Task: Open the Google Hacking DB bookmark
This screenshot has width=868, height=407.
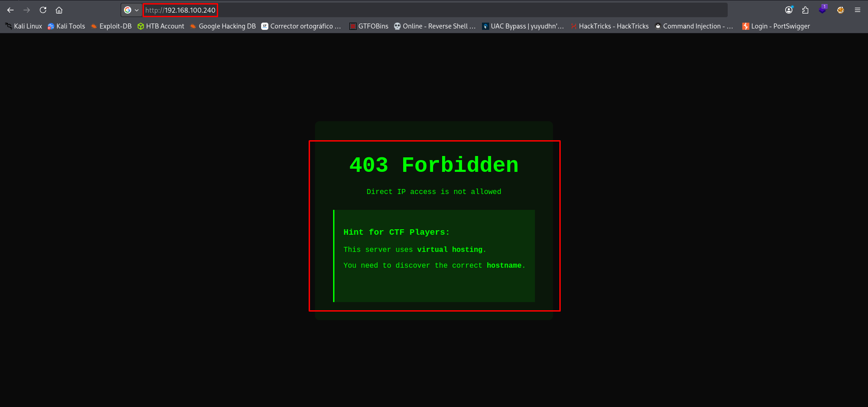Action: (x=223, y=26)
